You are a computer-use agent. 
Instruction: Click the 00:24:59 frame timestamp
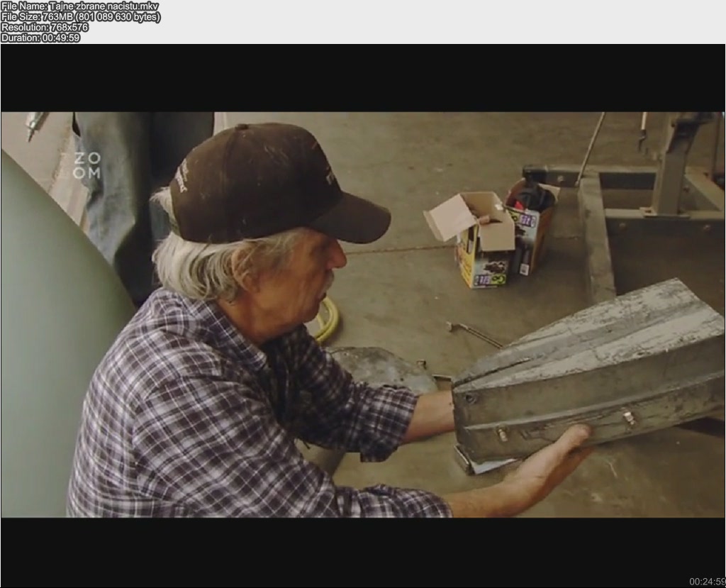click(x=706, y=582)
